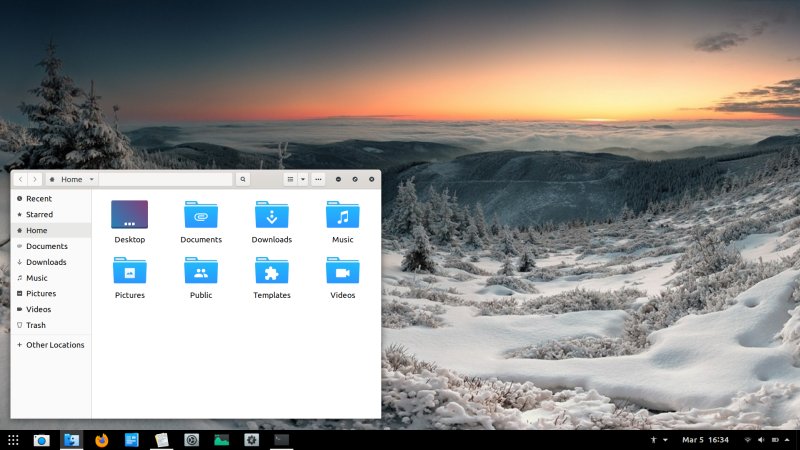
Task: Expand the system tray menu arrow
Action: [788, 440]
